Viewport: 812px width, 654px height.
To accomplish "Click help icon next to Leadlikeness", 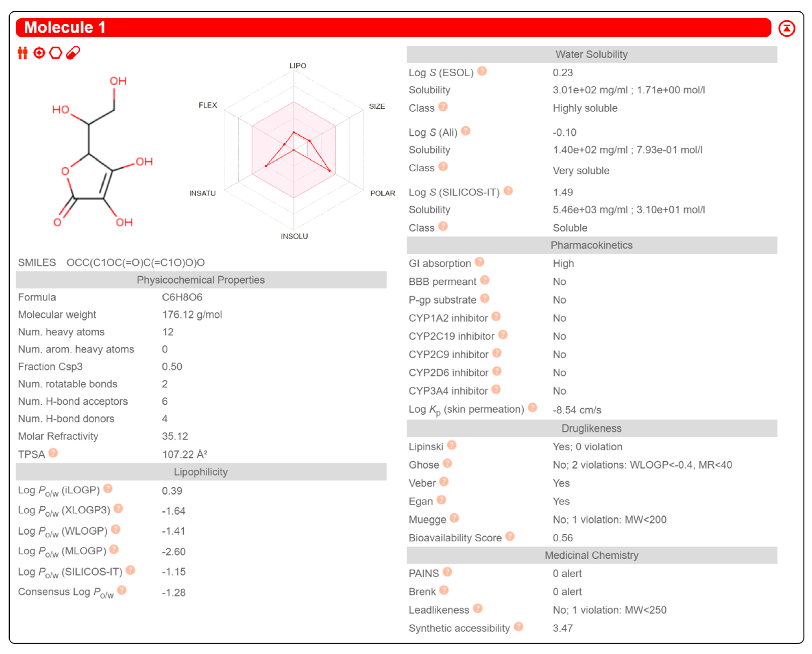I will [478, 608].
